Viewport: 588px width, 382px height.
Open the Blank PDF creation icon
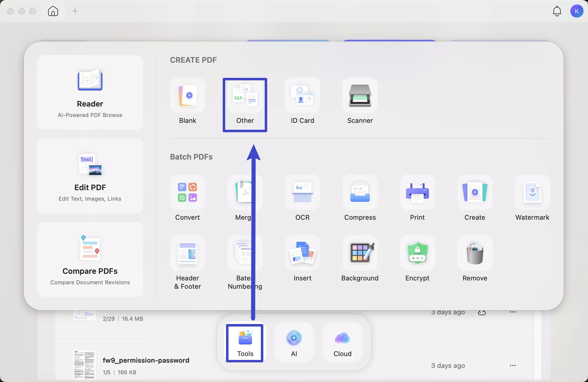point(187,96)
